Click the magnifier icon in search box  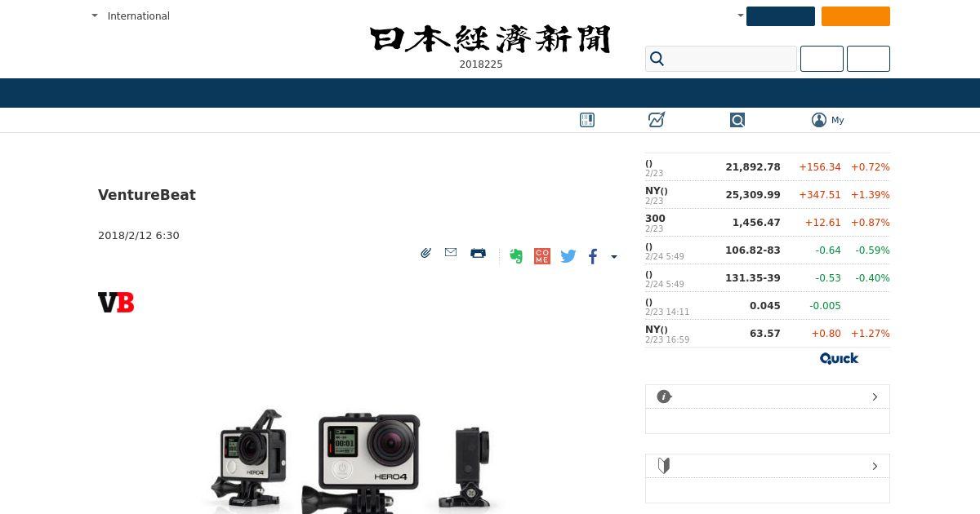point(657,59)
